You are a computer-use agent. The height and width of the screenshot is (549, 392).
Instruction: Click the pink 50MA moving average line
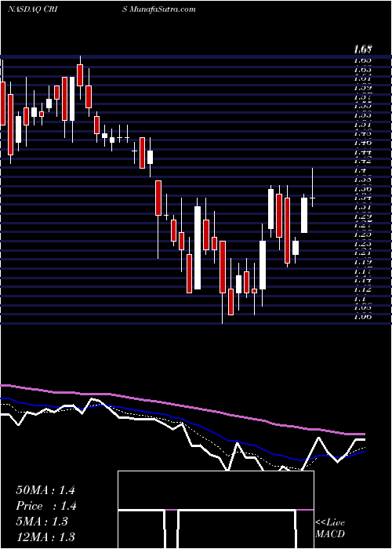pos(182,405)
